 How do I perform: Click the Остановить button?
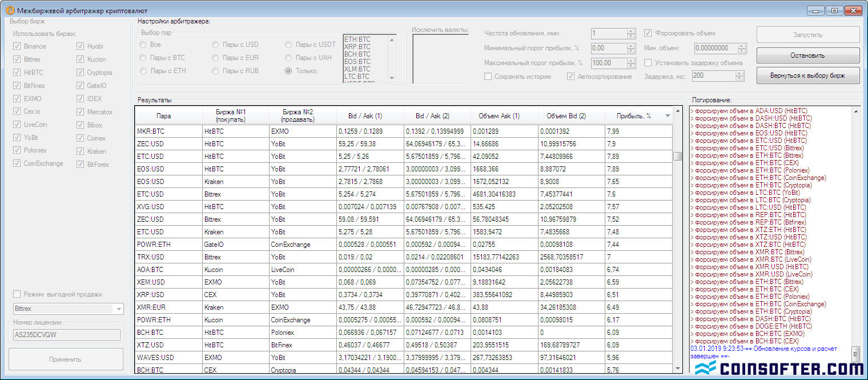pos(807,55)
